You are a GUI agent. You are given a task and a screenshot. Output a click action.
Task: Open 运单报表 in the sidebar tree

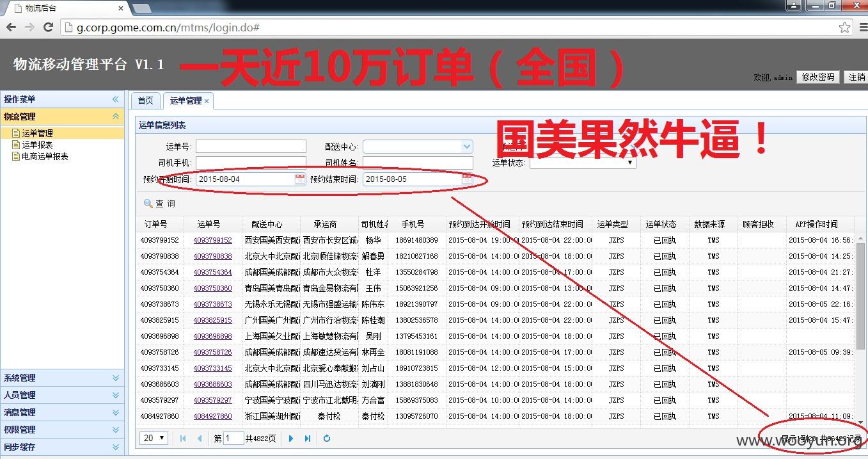[x=37, y=145]
